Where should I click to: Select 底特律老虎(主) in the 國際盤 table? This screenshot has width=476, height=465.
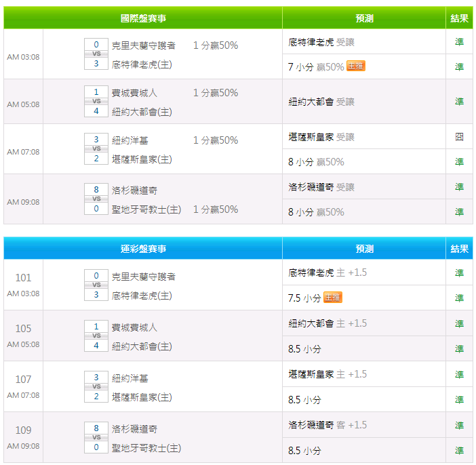[142, 64]
